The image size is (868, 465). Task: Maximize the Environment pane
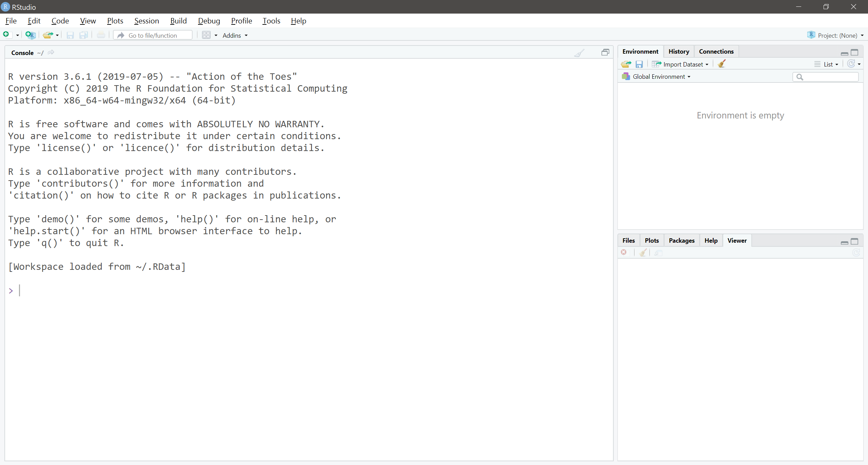pyautogui.click(x=855, y=52)
